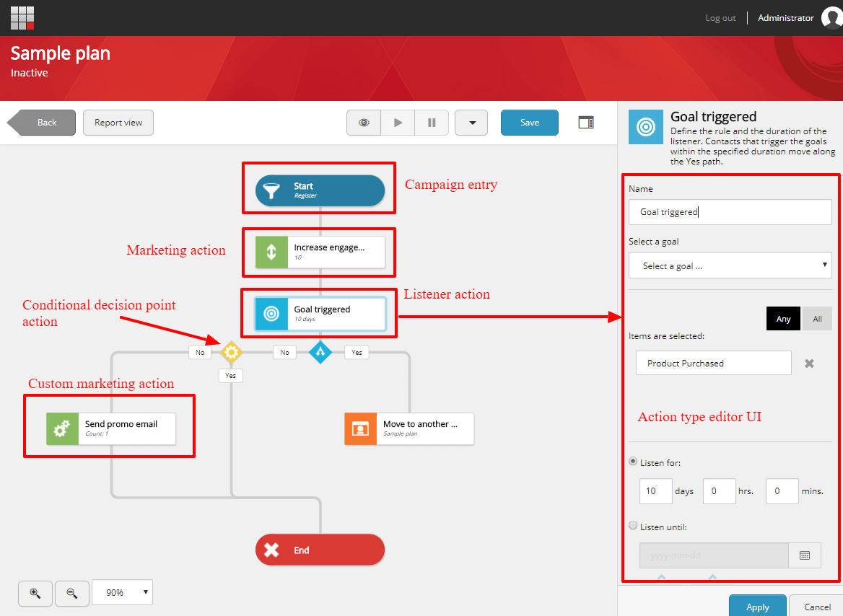The width and height of the screenshot is (843, 616).
Task: Open the calendar date picker icon
Action: [805, 555]
